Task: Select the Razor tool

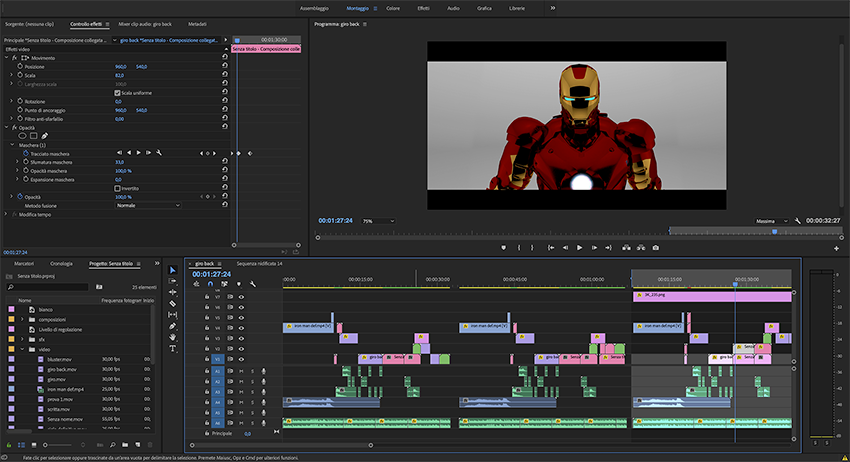Action: [x=172, y=304]
